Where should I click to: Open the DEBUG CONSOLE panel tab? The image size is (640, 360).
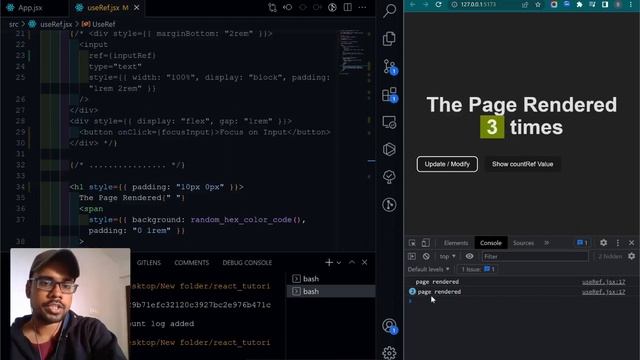tap(247, 262)
